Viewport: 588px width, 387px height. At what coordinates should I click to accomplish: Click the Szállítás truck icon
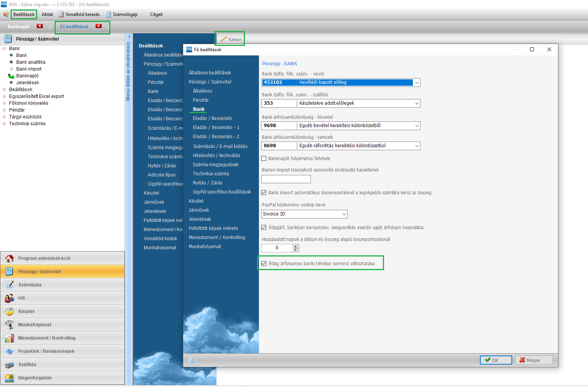point(9,365)
